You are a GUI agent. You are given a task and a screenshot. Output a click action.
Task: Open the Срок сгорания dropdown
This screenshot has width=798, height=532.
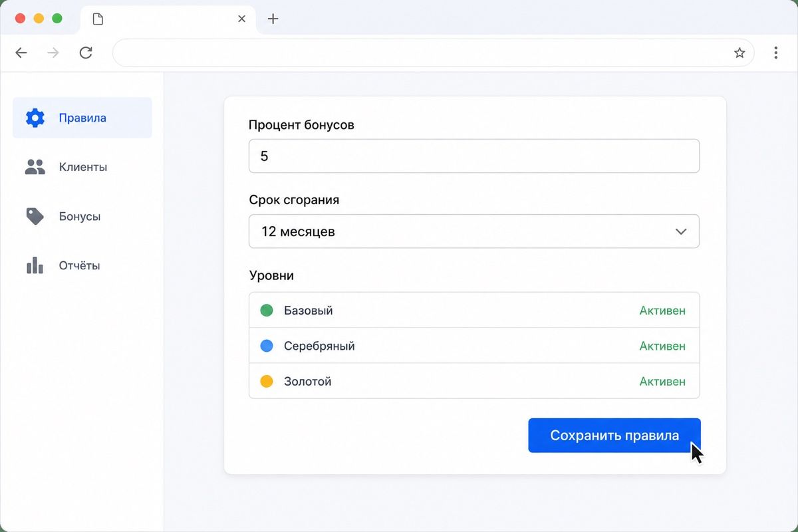(474, 231)
